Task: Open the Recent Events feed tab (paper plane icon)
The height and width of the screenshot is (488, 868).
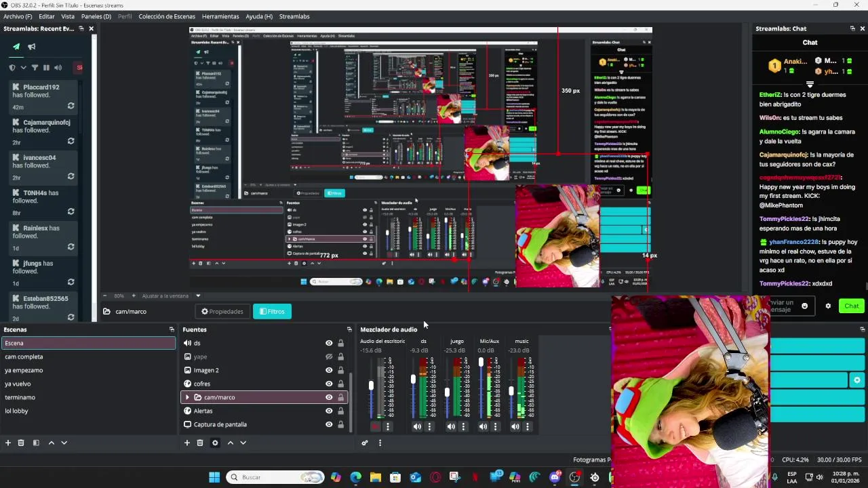Action: pyautogui.click(x=16, y=47)
